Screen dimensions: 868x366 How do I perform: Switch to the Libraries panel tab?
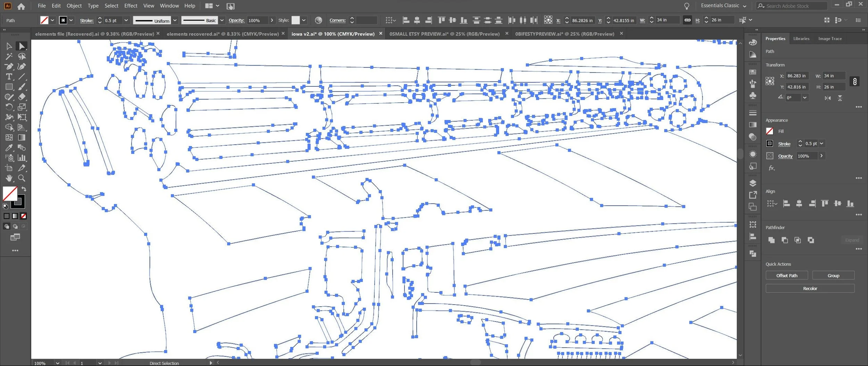tap(801, 39)
